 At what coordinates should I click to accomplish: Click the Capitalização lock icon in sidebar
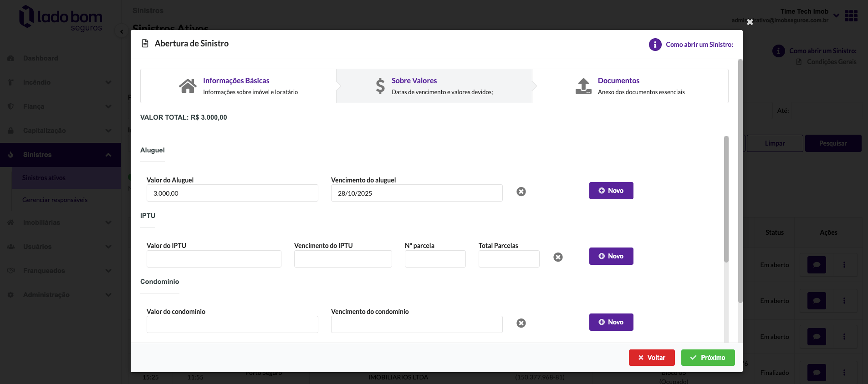(11, 131)
